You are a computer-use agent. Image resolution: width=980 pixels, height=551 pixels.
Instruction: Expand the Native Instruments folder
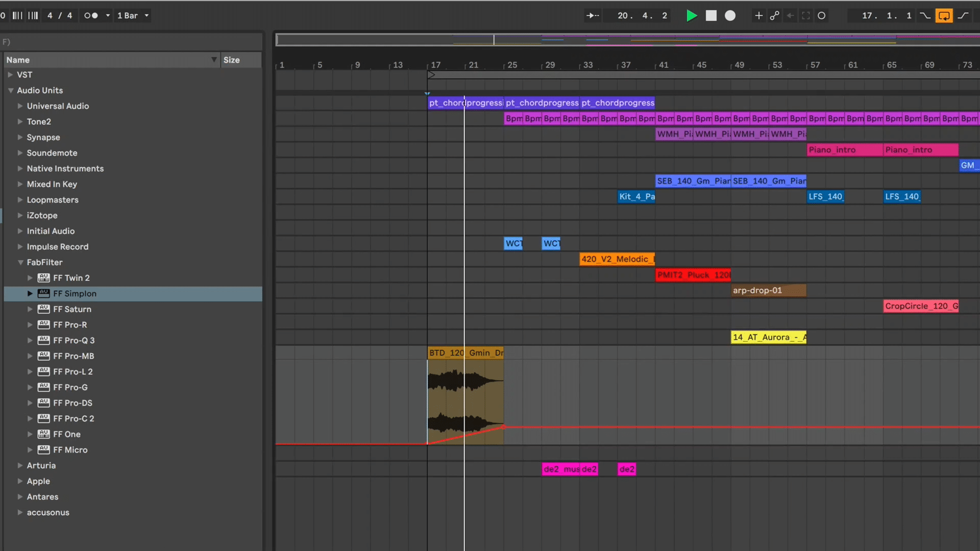[x=20, y=169]
